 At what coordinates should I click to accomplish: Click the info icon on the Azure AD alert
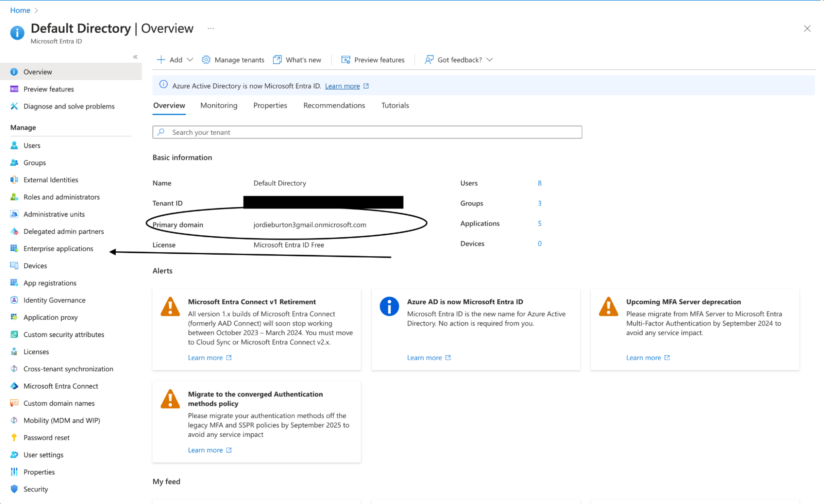[389, 307]
